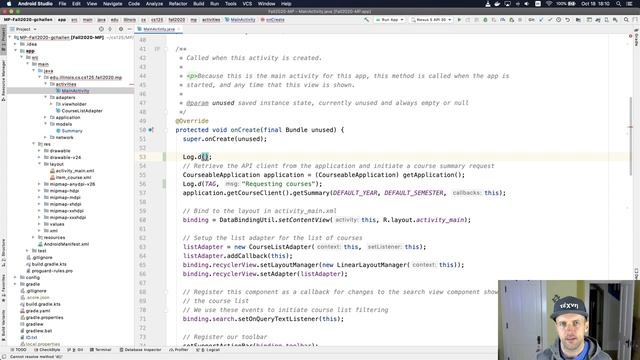Open the VCS menu
Viewport: 640px width, 360px height.
[247, 4]
